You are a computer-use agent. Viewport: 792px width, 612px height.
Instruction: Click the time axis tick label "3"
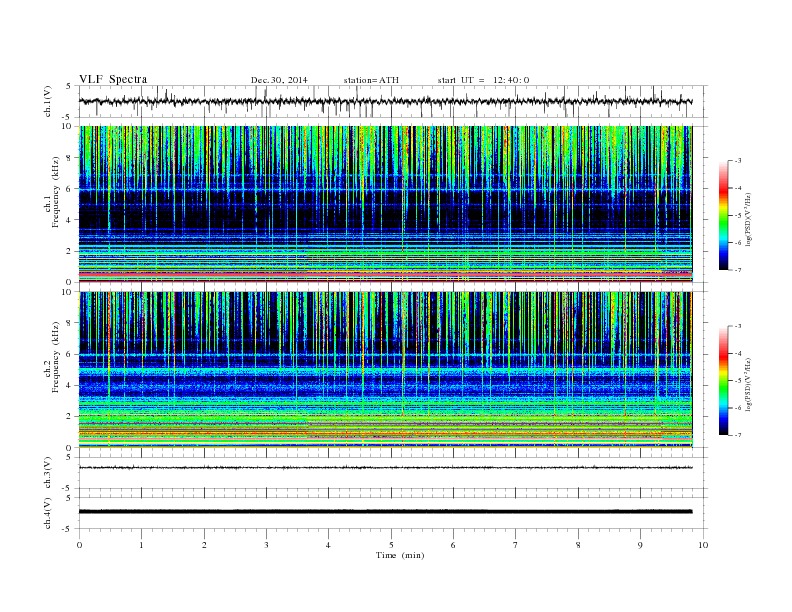[x=266, y=545]
